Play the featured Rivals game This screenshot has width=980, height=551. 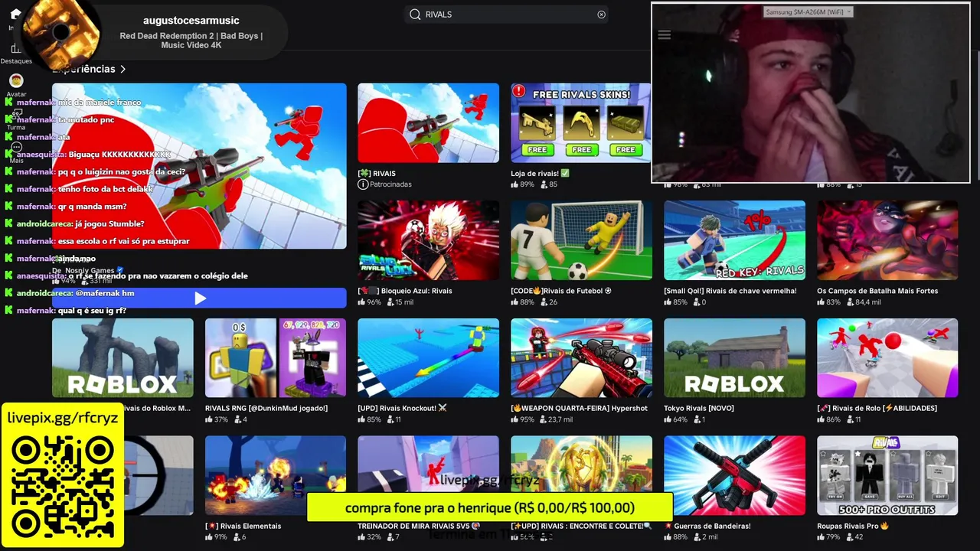coord(199,298)
